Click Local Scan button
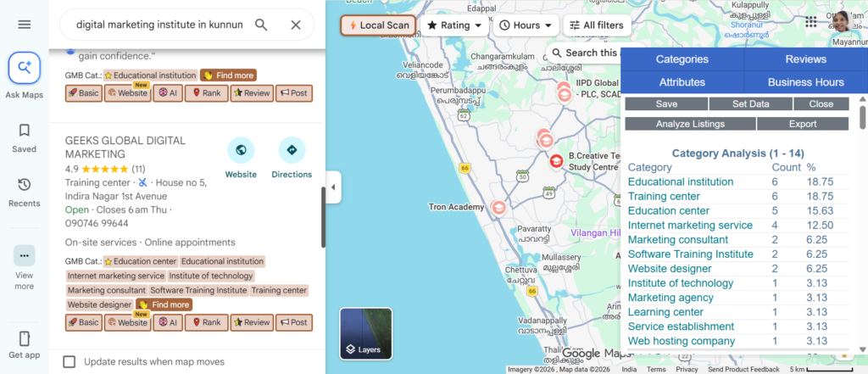The image size is (868, 374). coord(377,25)
